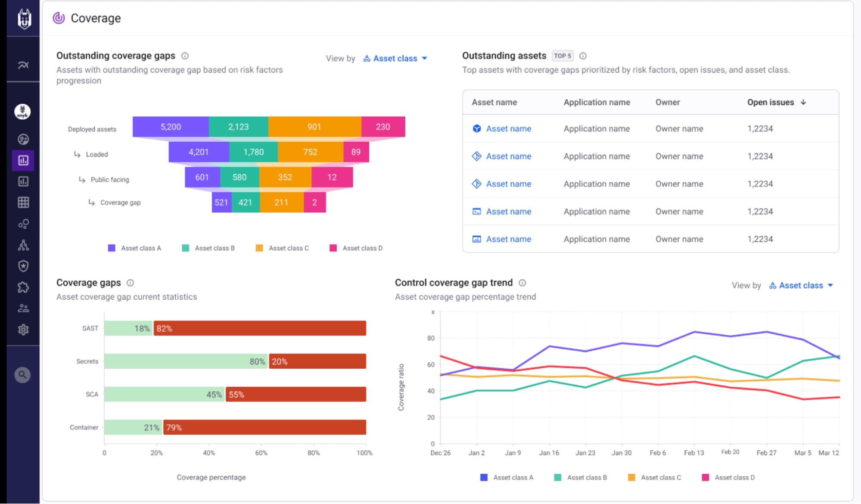Click the Snyk dog logo at sidebar top
The width and height of the screenshot is (861, 504).
tap(24, 19)
